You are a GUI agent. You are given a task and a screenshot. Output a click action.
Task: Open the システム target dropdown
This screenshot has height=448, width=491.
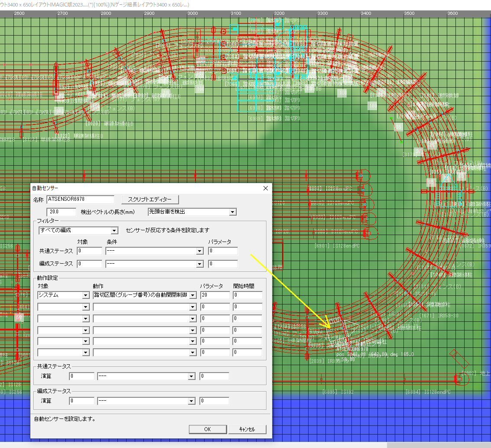86,295
